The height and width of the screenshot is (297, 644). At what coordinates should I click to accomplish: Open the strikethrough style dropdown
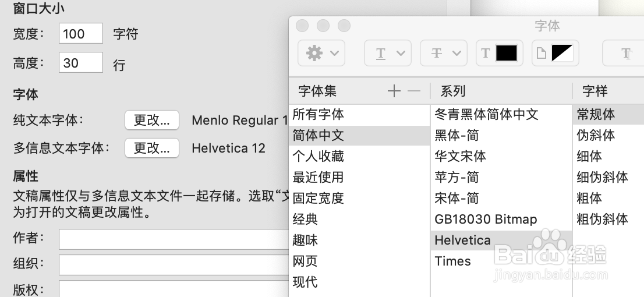pyautogui.click(x=444, y=54)
